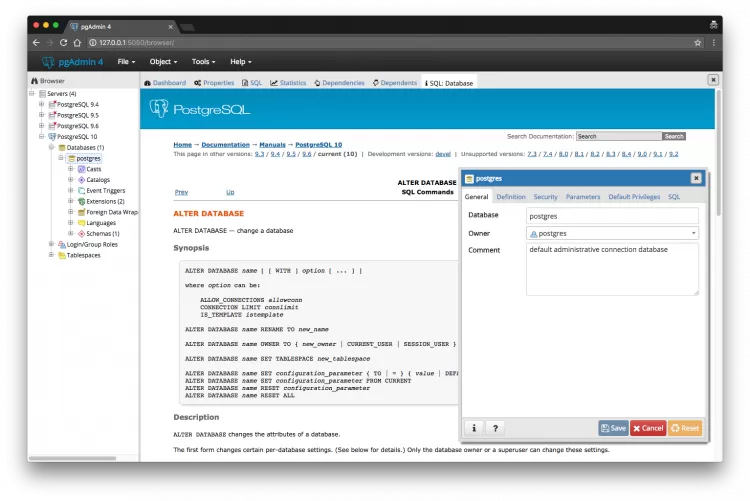Expand the Login/Group Roles node

52,245
